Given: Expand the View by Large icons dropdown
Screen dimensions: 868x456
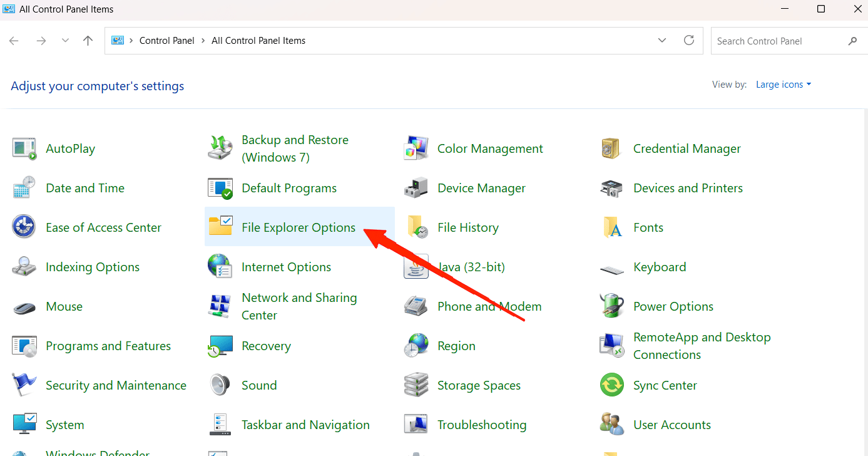Looking at the screenshot, I should pyautogui.click(x=783, y=85).
